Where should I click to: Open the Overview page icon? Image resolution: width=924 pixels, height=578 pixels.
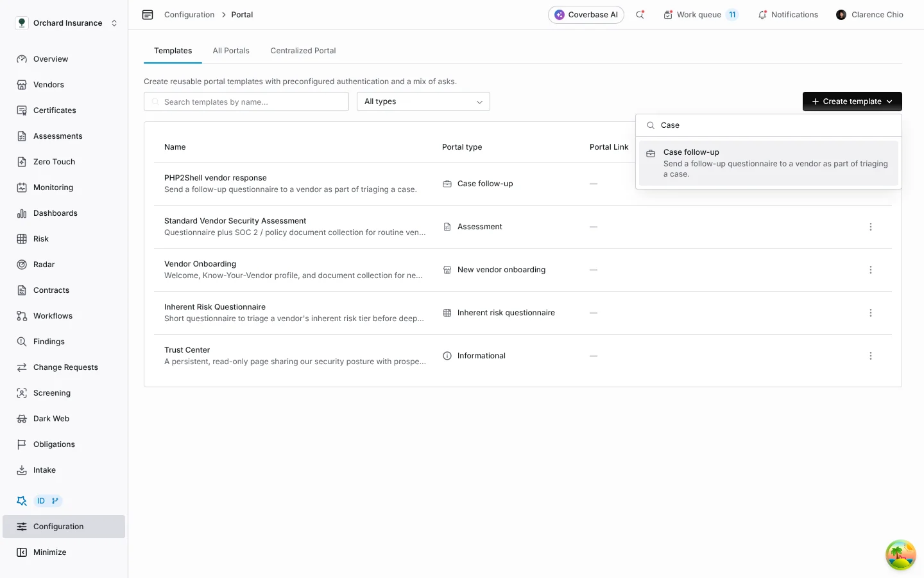(x=22, y=59)
